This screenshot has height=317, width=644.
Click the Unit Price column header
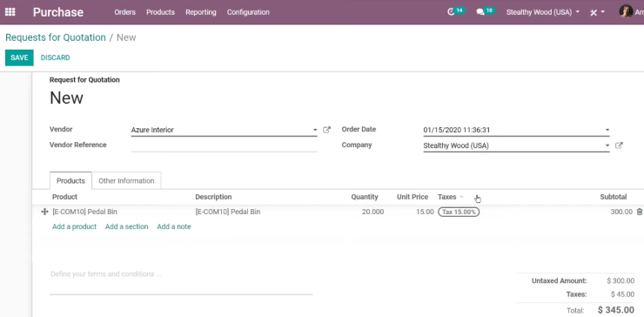pos(413,197)
